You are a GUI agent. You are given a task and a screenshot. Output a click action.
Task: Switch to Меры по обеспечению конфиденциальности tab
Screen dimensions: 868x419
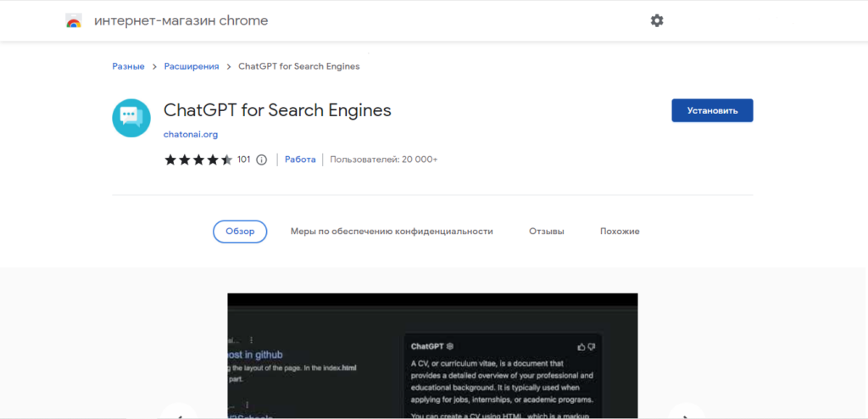[x=392, y=232]
